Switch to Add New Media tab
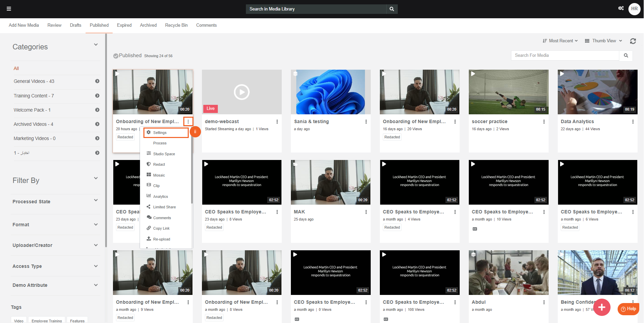 click(24, 25)
